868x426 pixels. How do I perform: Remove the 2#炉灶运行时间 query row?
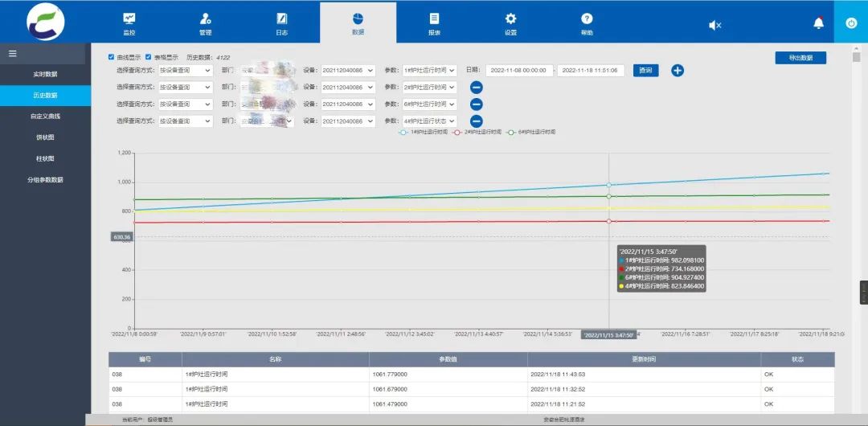pyautogui.click(x=476, y=88)
